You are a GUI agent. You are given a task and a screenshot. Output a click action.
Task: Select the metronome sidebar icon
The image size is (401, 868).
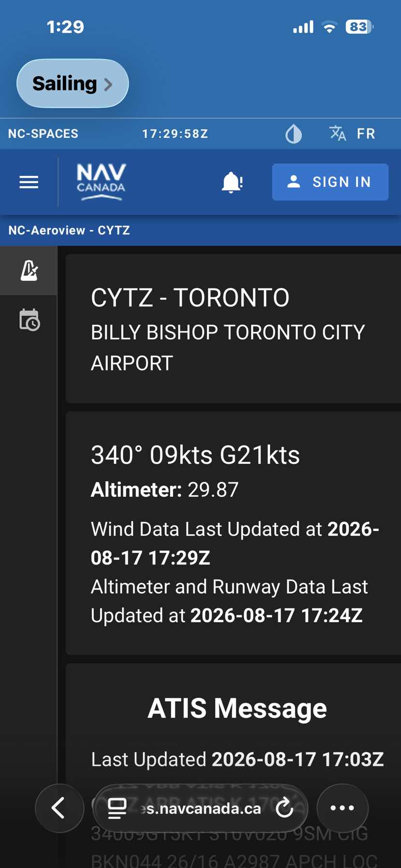(29, 271)
